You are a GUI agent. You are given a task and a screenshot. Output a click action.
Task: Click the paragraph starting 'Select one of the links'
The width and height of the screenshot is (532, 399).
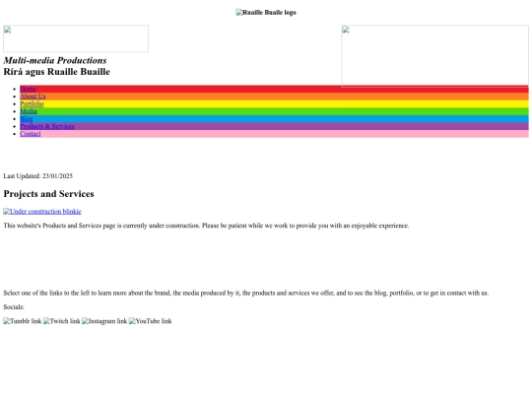pos(246,293)
